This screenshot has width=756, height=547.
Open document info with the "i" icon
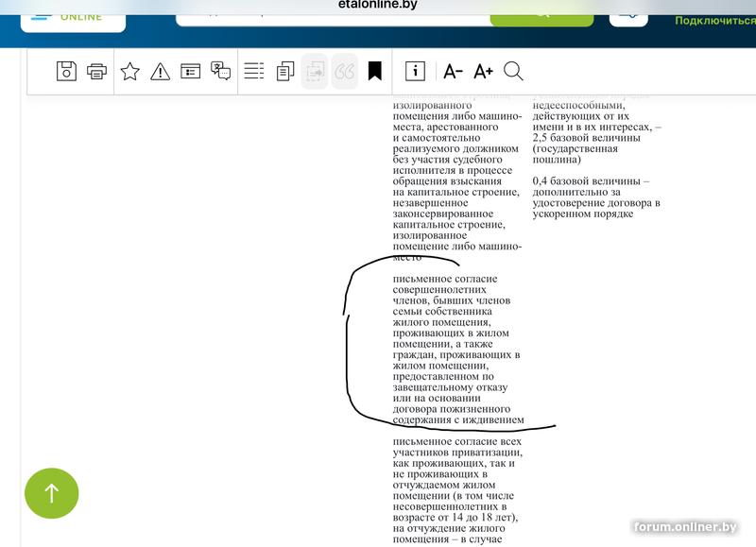[x=415, y=71]
